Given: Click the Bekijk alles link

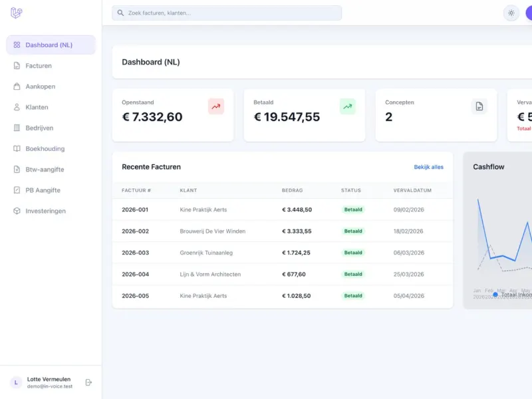Looking at the screenshot, I should (428, 167).
